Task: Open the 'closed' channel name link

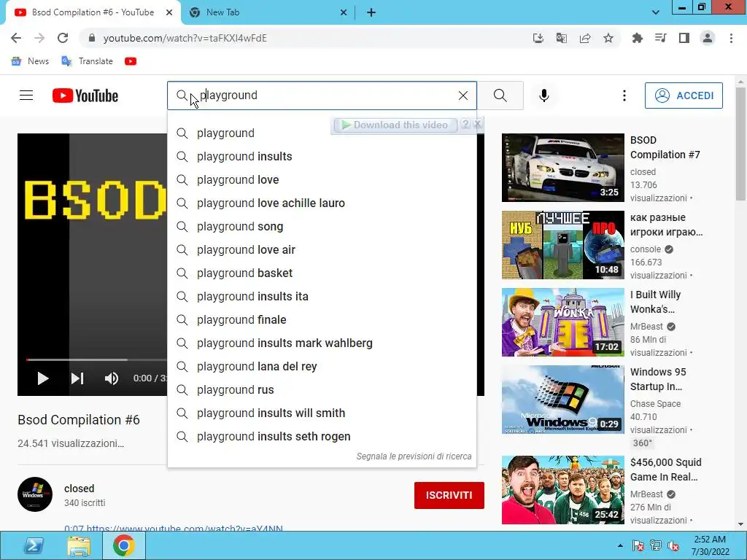Action: tap(79, 489)
